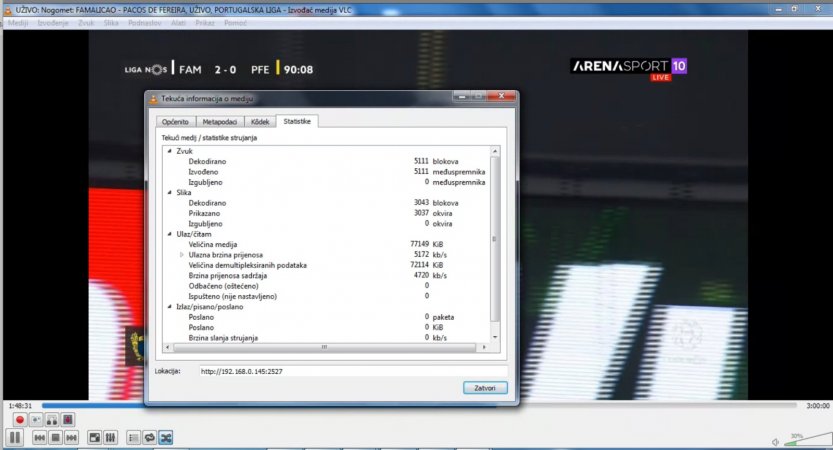The height and width of the screenshot is (450, 833).
Task: Click the elapsed time 1:48:31 label
Action: tap(20, 405)
